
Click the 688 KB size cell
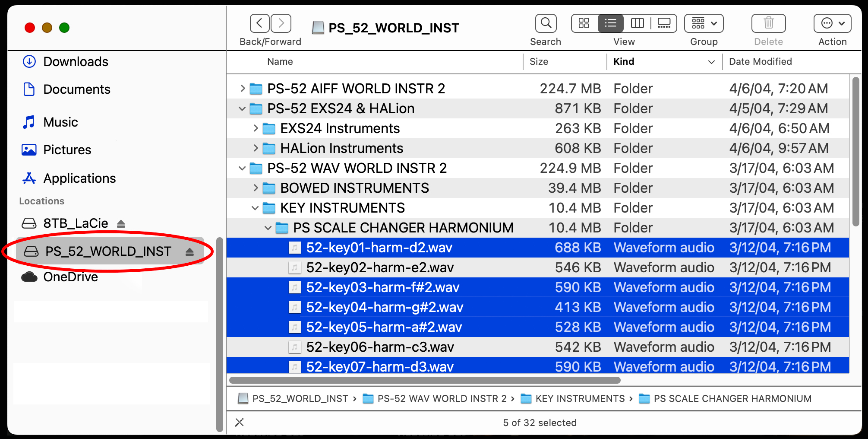[578, 248]
